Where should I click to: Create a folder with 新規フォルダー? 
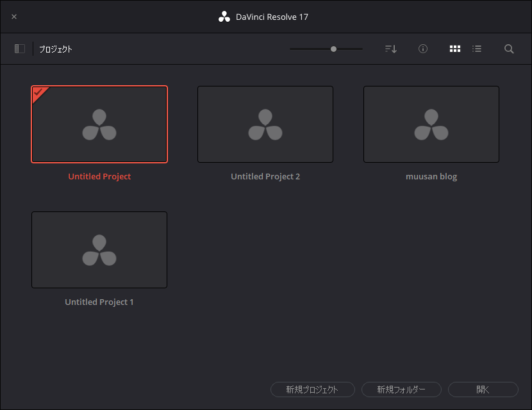click(x=401, y=389)
